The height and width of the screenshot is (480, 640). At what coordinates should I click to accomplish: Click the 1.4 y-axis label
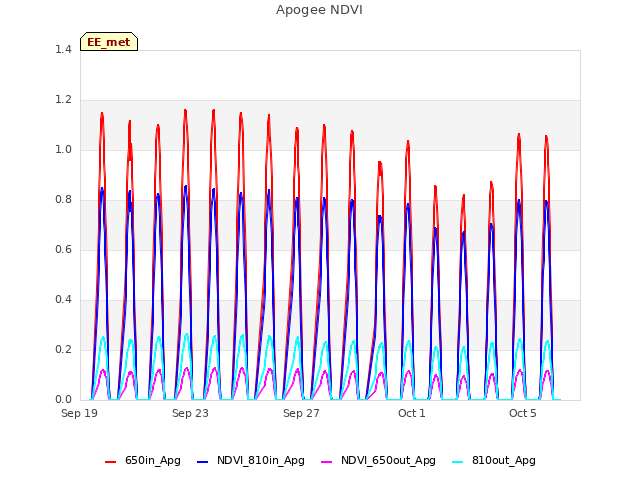click(x=63, y=49)
